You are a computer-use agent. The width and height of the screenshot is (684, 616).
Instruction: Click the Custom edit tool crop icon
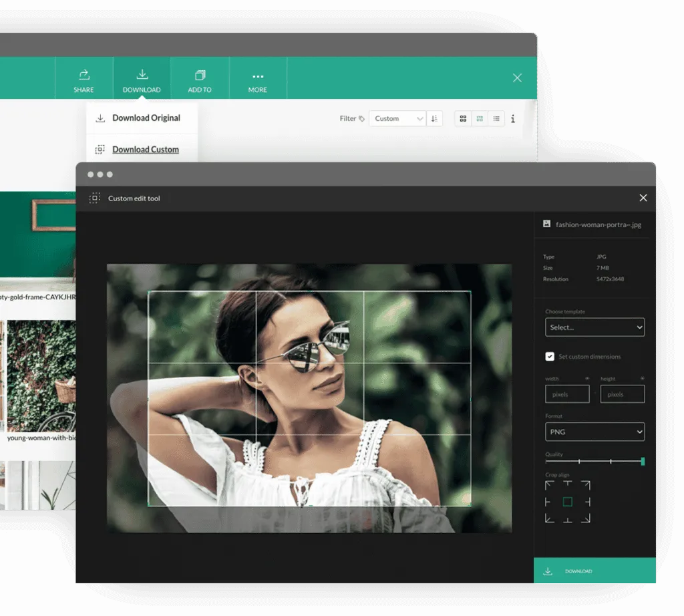click(x=95, y=198)
